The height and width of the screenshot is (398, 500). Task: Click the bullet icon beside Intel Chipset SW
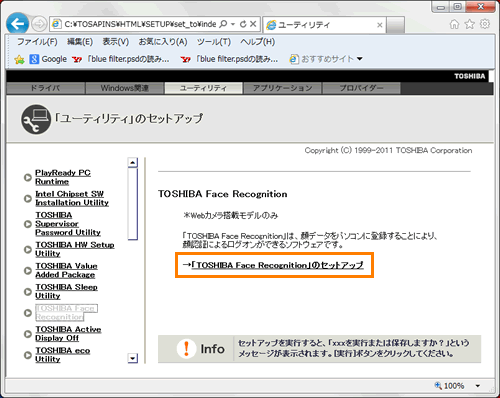click(x=28, y=199)
